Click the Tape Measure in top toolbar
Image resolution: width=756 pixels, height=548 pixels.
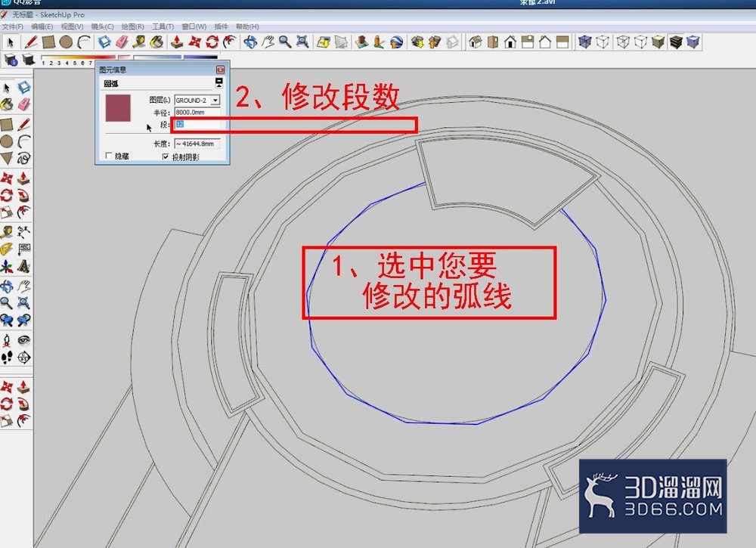coord(139,42)
